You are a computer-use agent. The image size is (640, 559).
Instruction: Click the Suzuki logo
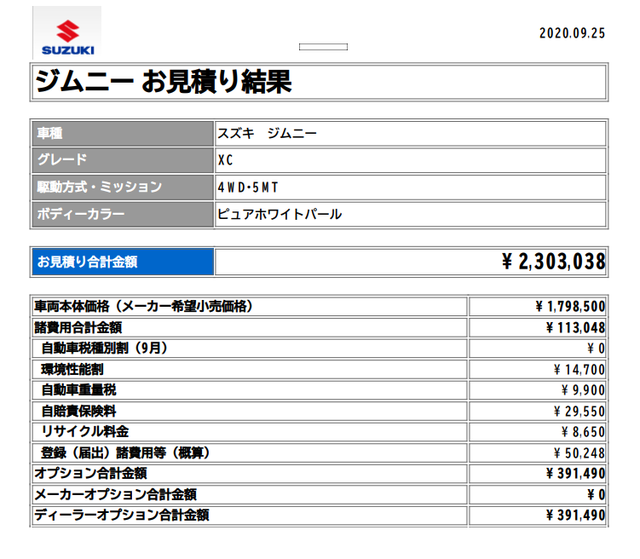click(x=67, y=33)
